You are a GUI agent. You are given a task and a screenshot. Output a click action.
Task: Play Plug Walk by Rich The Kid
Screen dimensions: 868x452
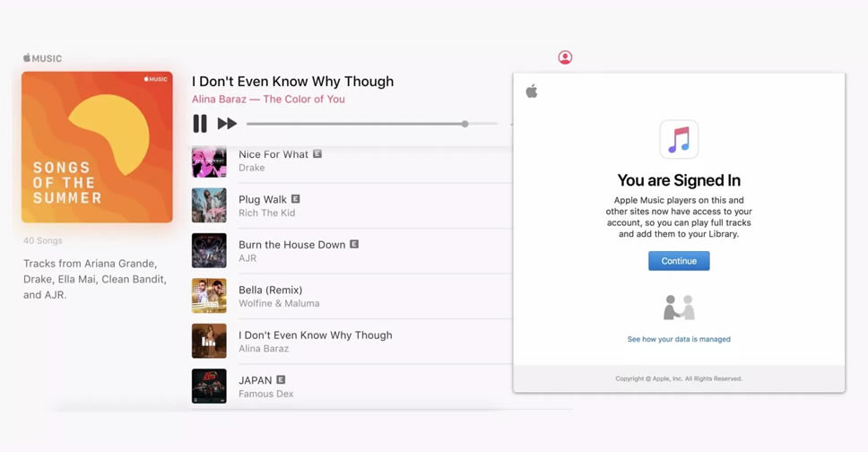pyautogui.click(x=263, y=199)
